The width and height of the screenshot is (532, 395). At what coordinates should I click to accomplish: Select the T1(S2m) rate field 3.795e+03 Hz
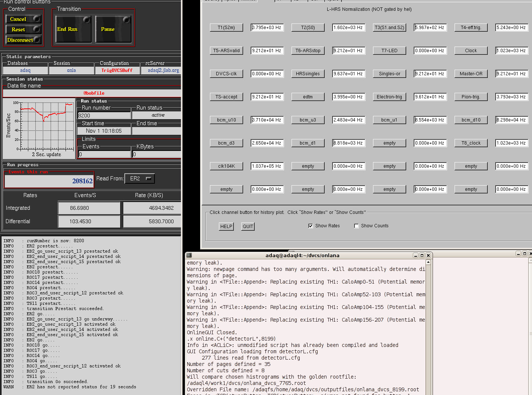tap(267, 28)
